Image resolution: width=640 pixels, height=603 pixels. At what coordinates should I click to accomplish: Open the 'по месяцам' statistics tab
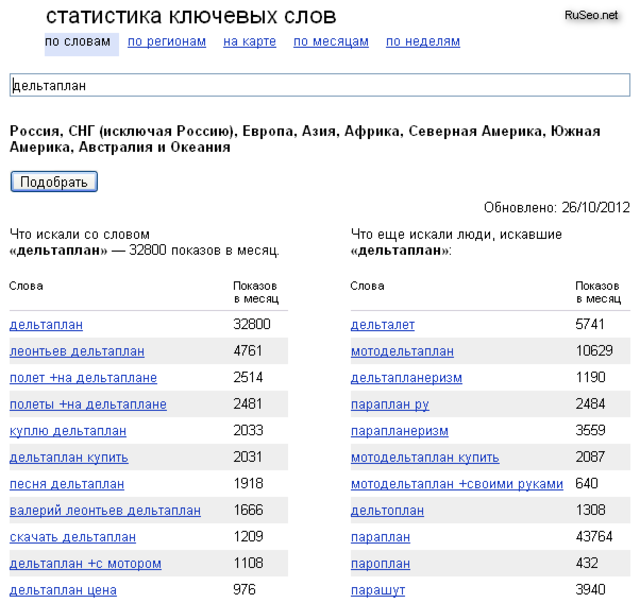tap(331, 42)
